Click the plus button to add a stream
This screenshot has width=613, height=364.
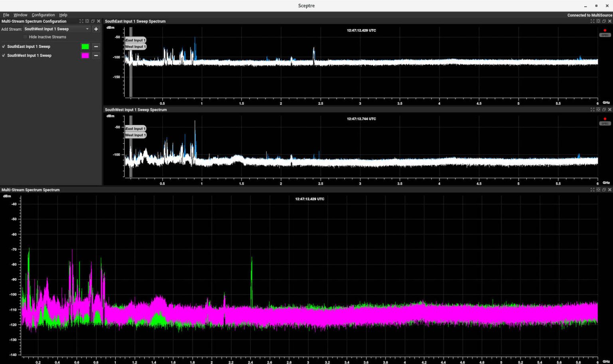(x=96, y=29)
